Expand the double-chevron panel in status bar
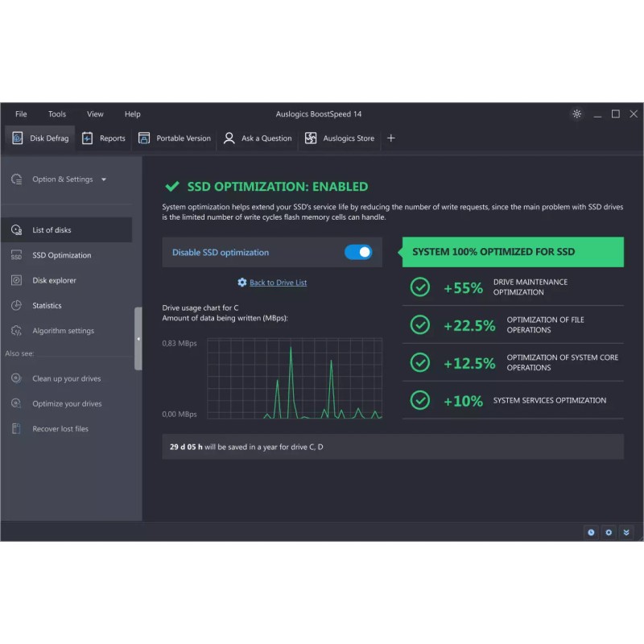Viewport: 644px width, 644px height. (x=626, y=532)
